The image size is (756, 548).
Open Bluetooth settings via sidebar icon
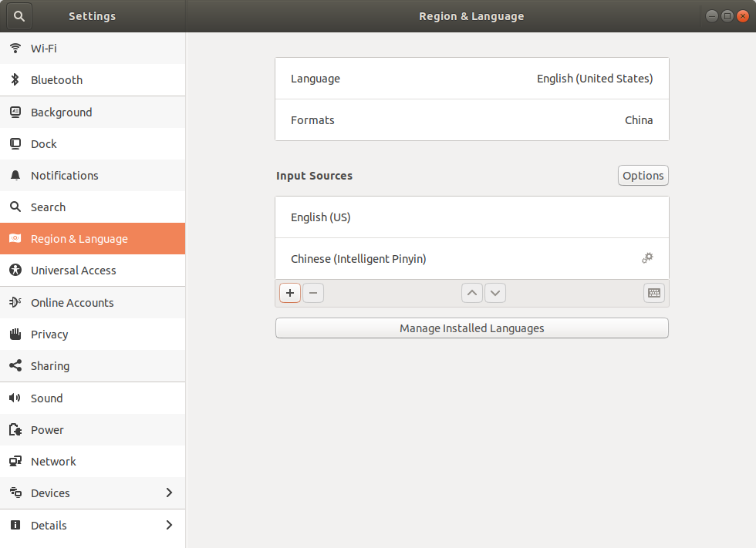click(x=15, y=80)
